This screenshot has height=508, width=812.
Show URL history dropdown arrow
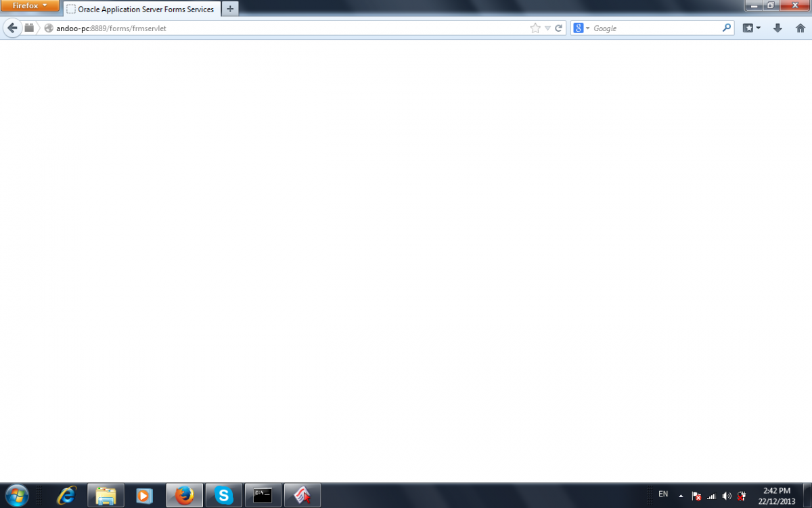(547, 28)
